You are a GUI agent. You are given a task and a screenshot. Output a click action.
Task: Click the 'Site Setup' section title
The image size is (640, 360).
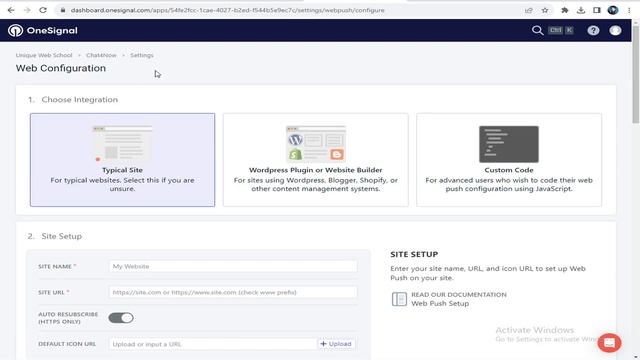(x=62, y=236)
